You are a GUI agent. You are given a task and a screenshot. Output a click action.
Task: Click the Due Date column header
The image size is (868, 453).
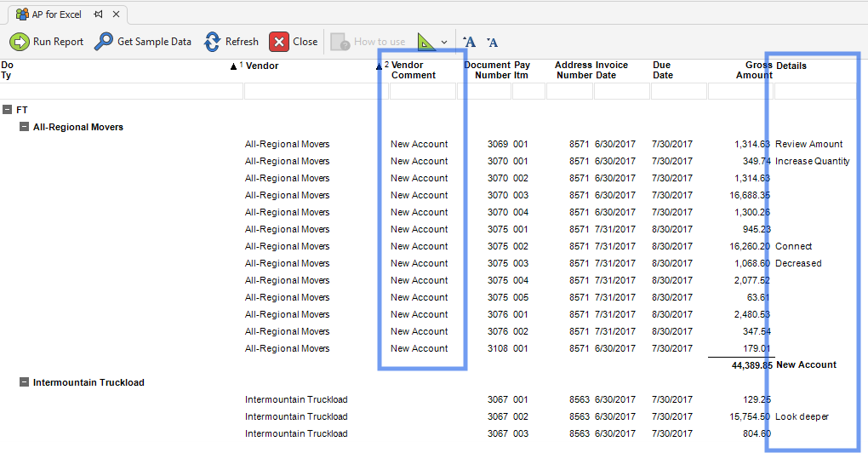[663, 71]
